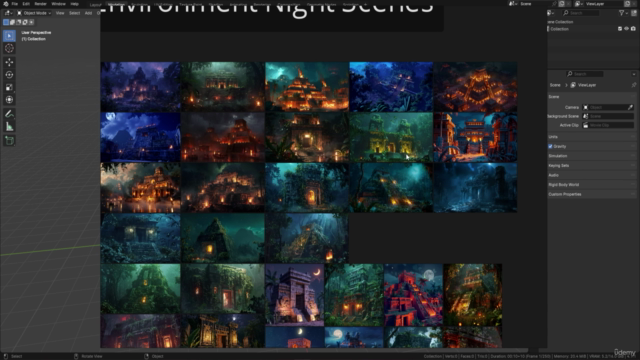Click the new scene icon beside Scene field

[562, 4]
